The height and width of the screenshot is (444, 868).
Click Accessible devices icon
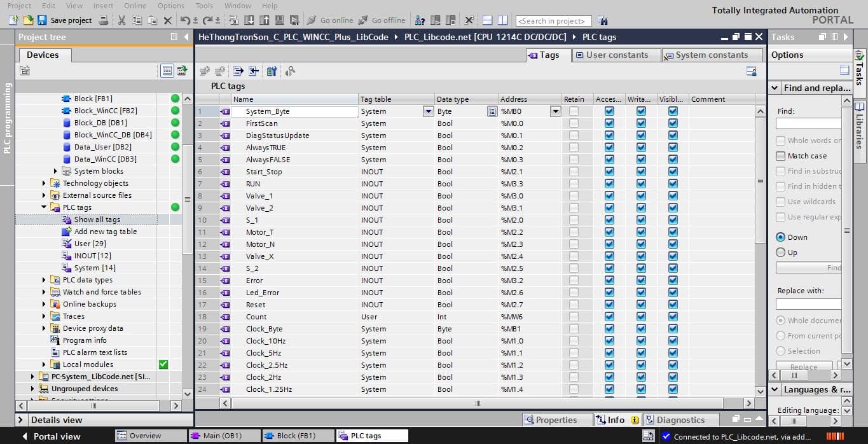[420, 20]
